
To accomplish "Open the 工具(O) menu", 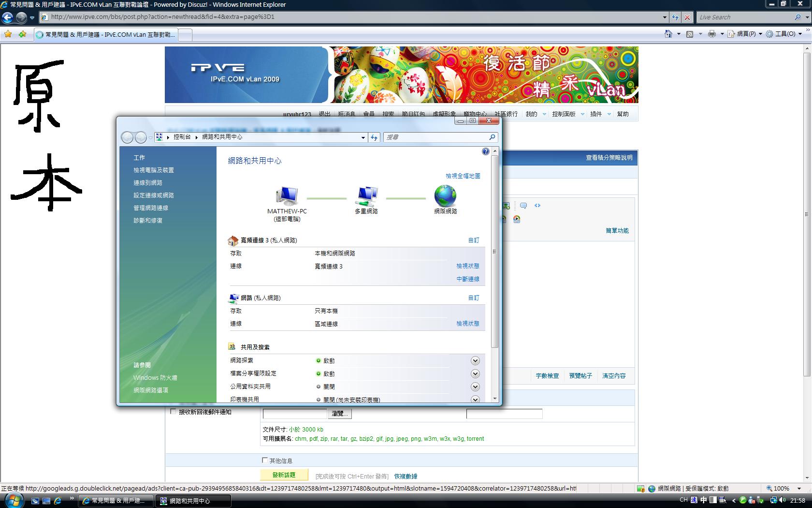I will coord(783,34).
